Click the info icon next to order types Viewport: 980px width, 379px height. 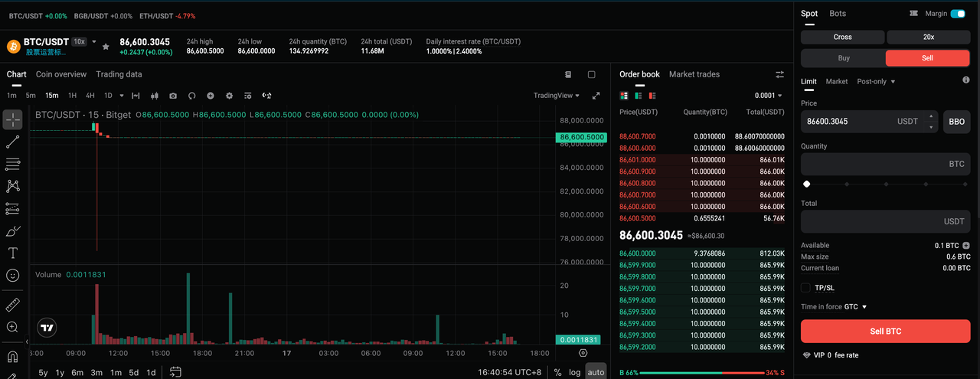[x=965, y=80]
